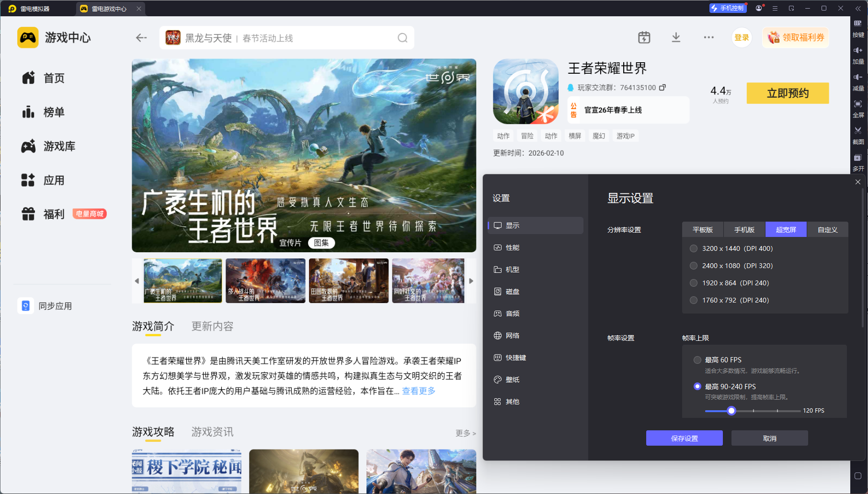Click the 王者荣耀世界 game icon
868x494 pixels.
click(x=525, y=91)
